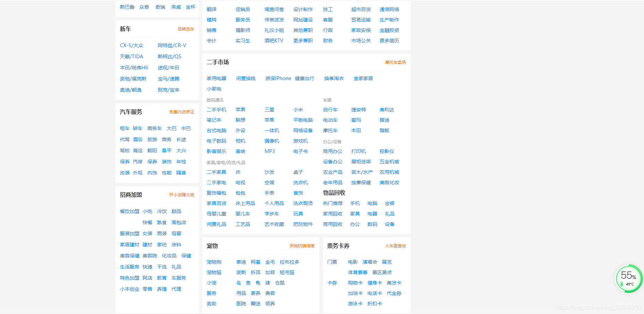Click the 面包店 link

point(179,222)
